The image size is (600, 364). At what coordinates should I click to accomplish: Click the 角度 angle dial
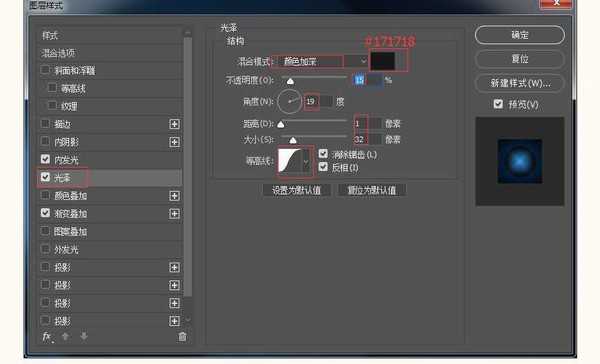(289, 101)
